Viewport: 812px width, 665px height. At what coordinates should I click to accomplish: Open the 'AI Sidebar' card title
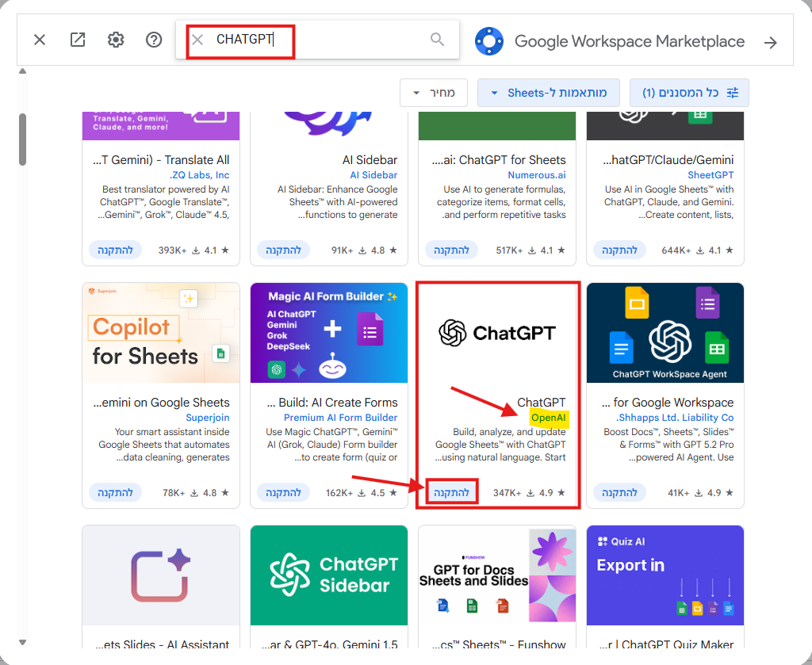coord(370,160)
